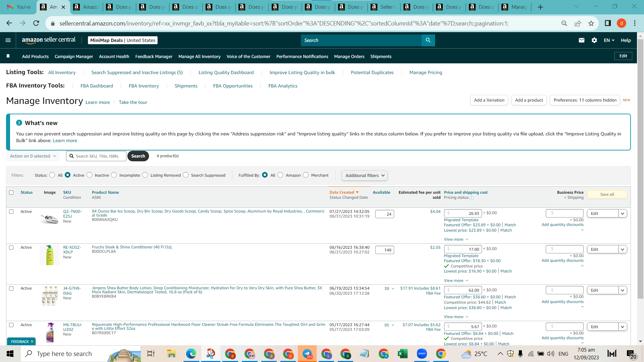Viewport: 644px width, 362px height.
Task: Open the settings gear icon
Action: point(594,40)
